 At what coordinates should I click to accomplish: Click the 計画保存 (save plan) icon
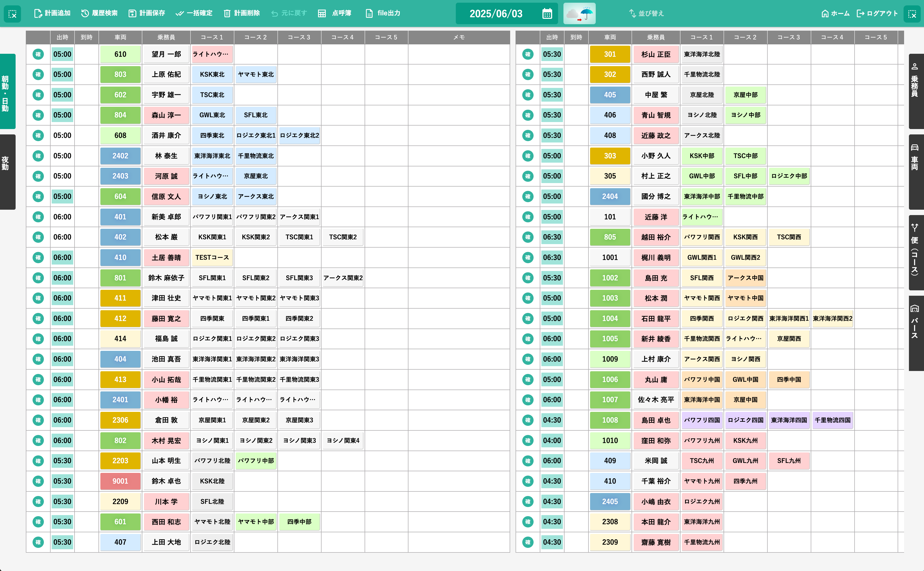[132, 14]
